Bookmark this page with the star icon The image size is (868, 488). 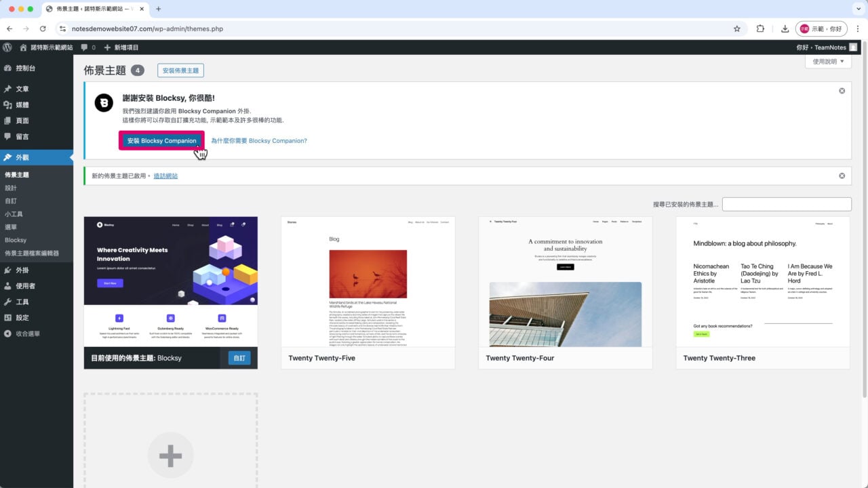(736, 29)
